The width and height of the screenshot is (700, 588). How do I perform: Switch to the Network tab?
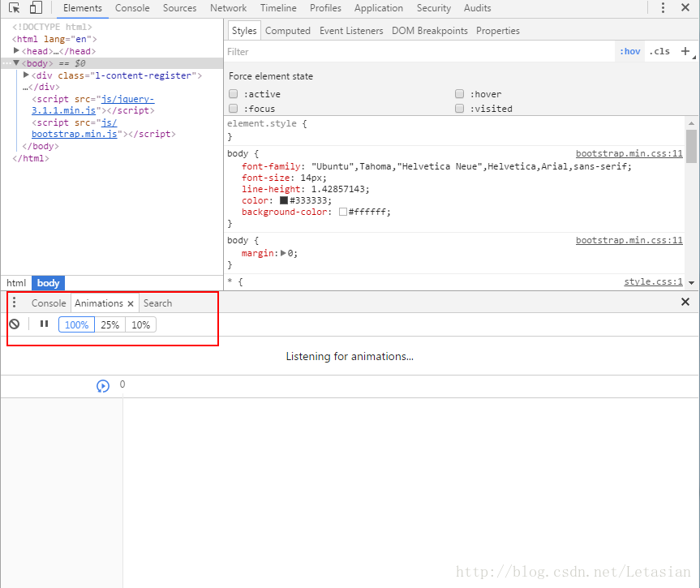(228, 8)
